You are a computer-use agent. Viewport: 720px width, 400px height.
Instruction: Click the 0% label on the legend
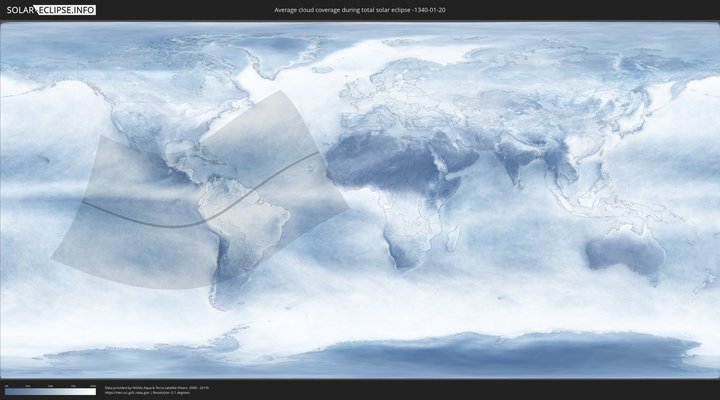pyautogui.click(x=6, y=385)
